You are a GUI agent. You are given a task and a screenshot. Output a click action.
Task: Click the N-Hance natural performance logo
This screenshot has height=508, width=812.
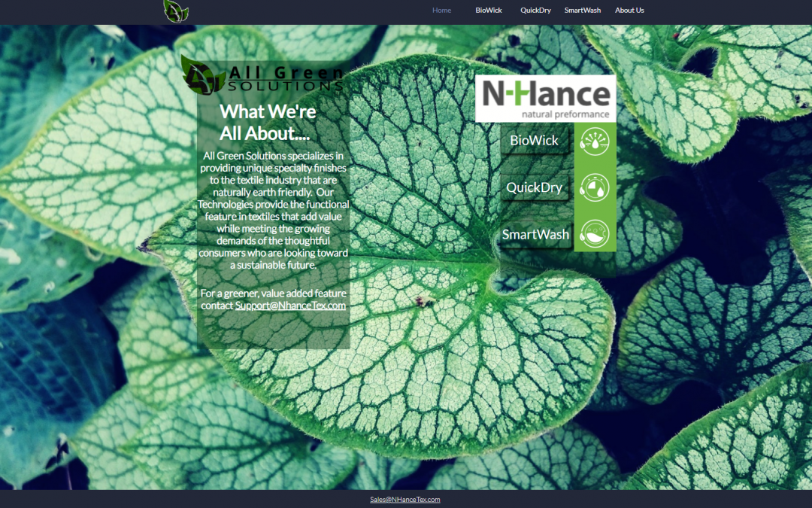point(545,99)
